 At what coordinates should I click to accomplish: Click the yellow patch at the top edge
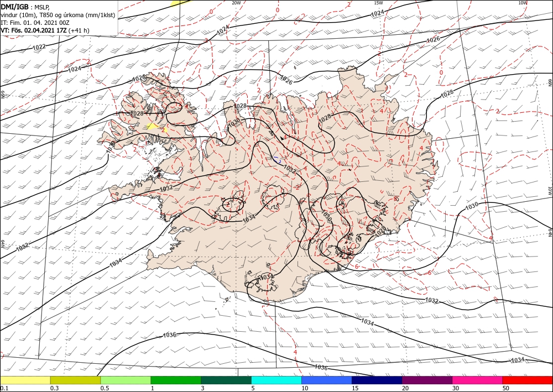[x=181, y=3]
